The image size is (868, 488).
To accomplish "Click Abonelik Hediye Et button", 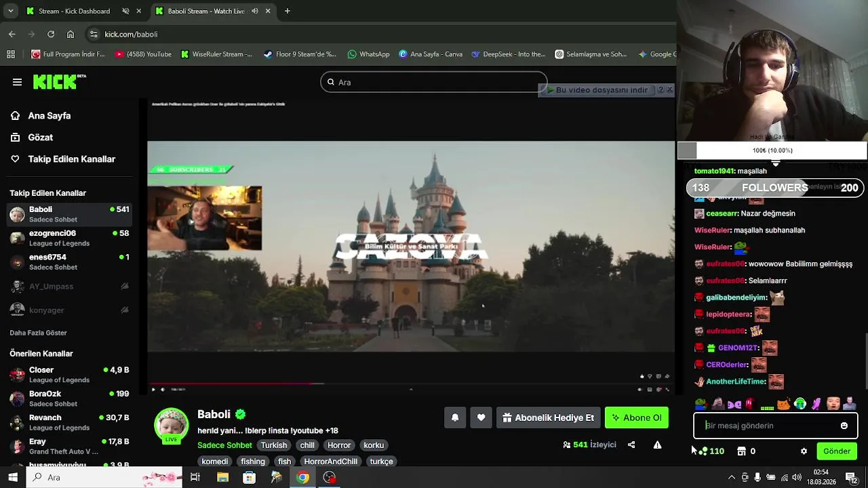I will coord(549,418).
